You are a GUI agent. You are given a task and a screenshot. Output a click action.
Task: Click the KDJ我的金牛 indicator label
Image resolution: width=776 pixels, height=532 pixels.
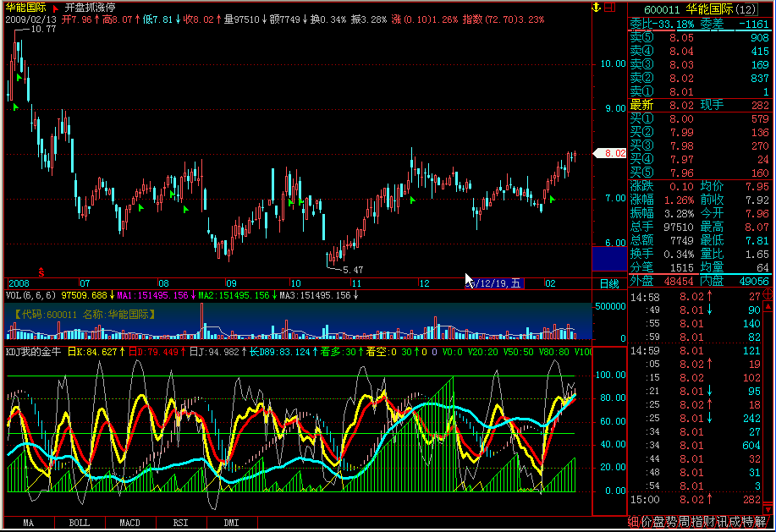(33, 352)
